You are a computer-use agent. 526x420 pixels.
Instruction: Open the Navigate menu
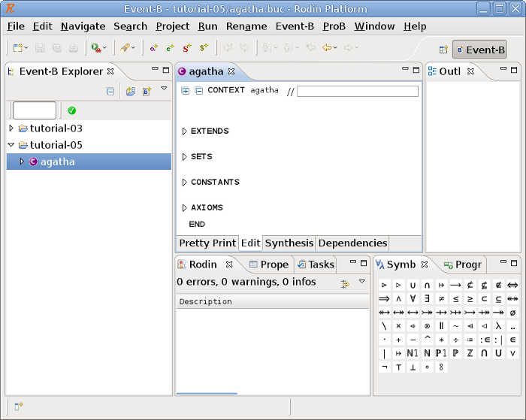point(83,26)
